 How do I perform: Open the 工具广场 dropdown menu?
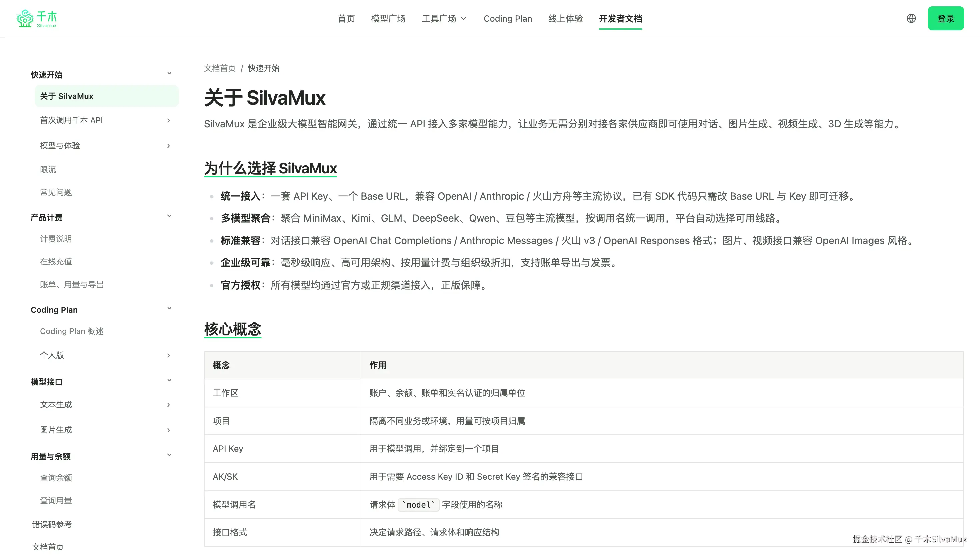coord(444,18)
